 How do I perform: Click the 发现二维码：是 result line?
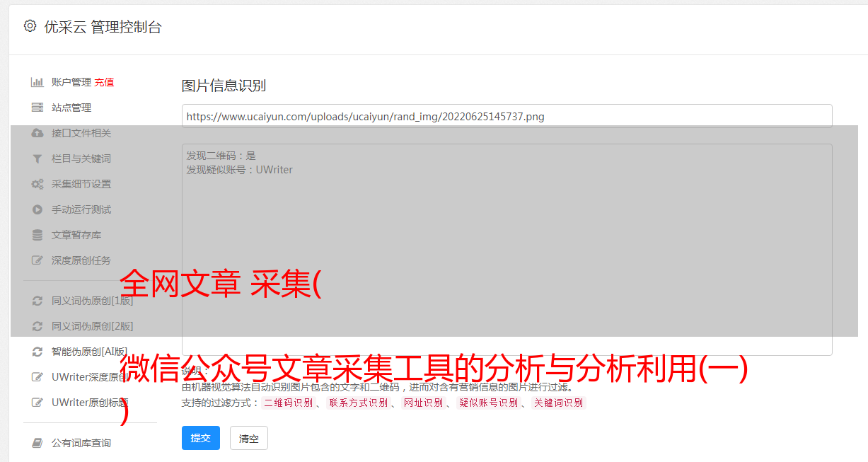tap(221, 156)
